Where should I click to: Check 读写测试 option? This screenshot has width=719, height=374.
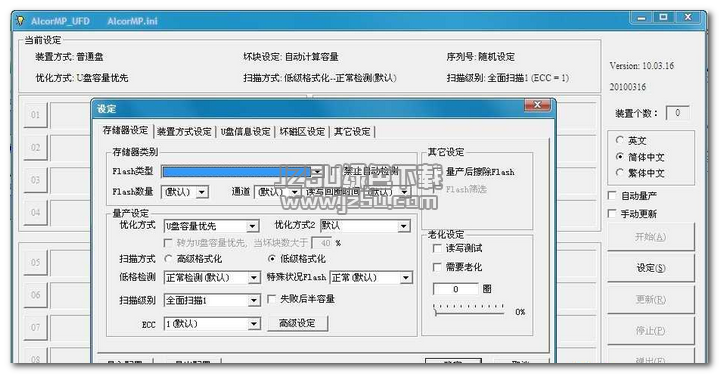point(437,248)
